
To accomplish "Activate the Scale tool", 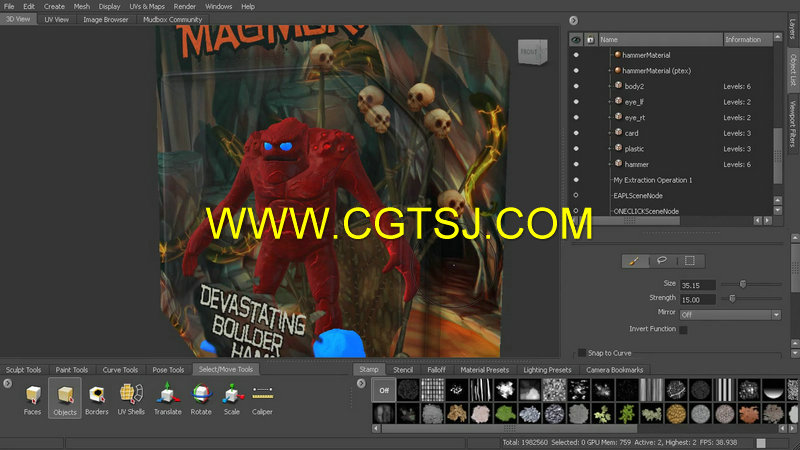I will (232, 399).
